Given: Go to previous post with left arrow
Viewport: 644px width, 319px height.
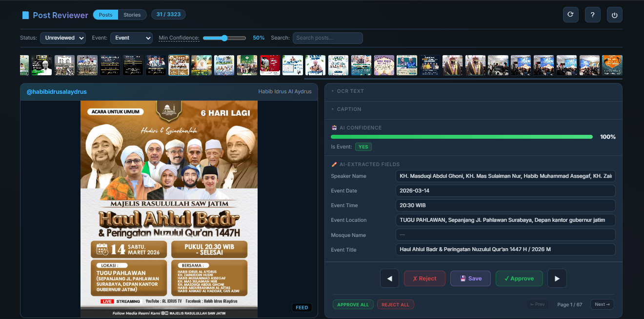Looking at the screenshot, I should pos(389,278).
